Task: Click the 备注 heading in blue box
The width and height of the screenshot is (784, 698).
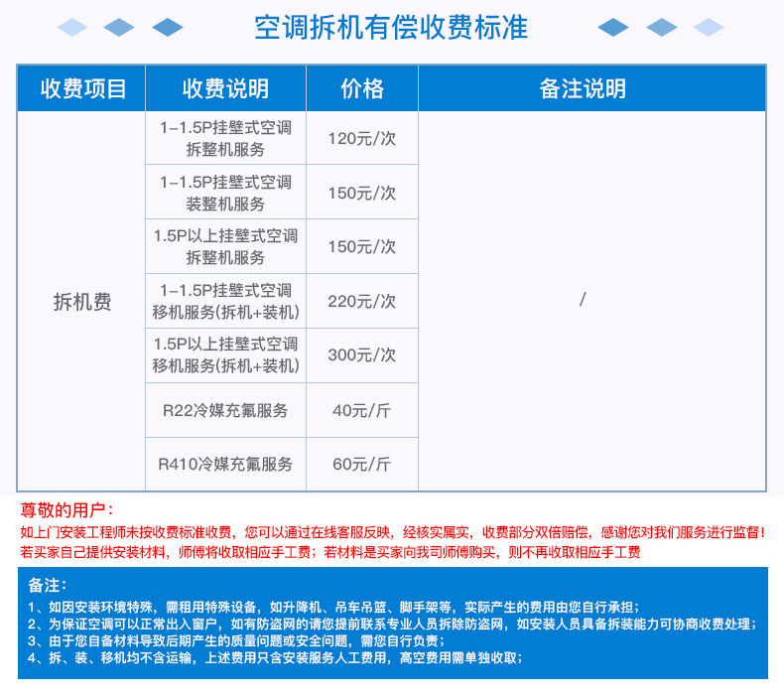Action: point(47,585)
